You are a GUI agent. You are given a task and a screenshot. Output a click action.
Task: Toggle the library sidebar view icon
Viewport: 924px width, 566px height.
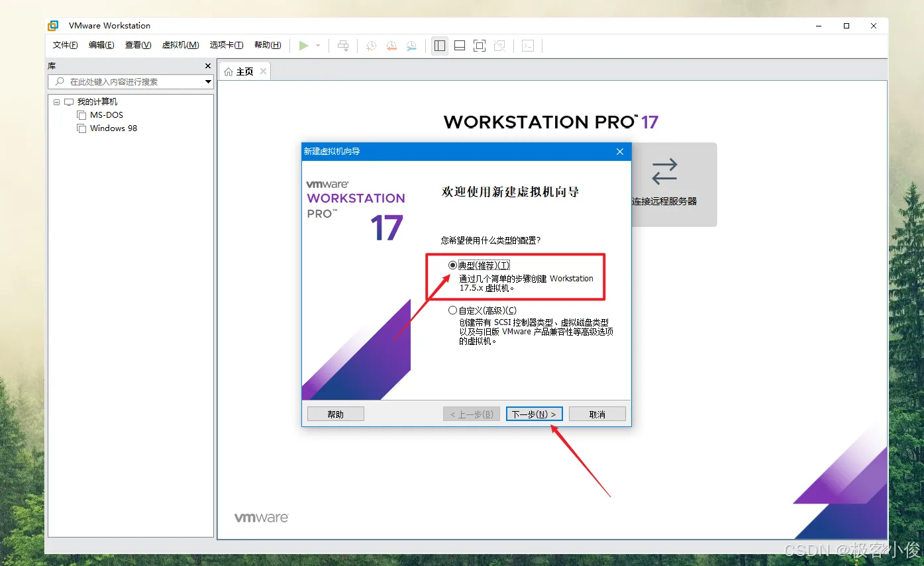[x=439, y=46]
